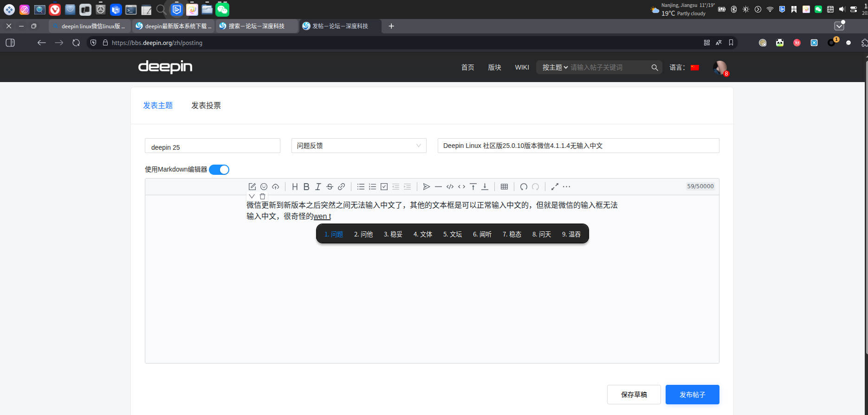Insert an ordered numbered list
Image resolution: width=868 pixels, height=415 pixels.
[372, 186]
